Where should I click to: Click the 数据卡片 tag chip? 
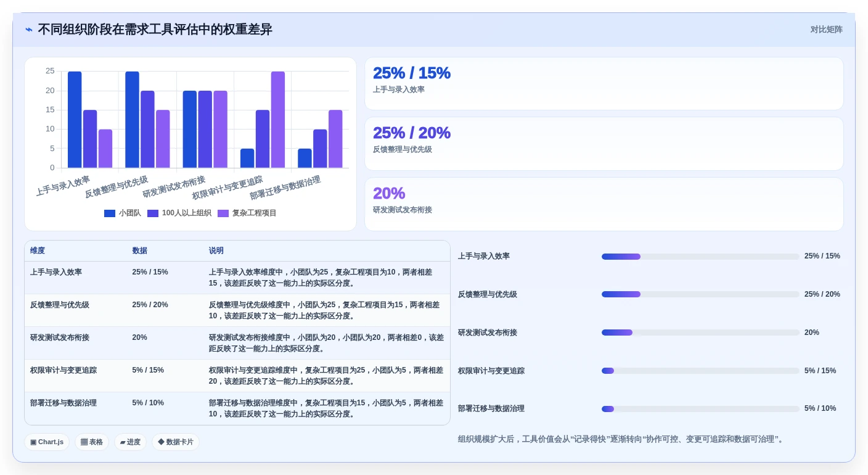[x=176, y=442]
